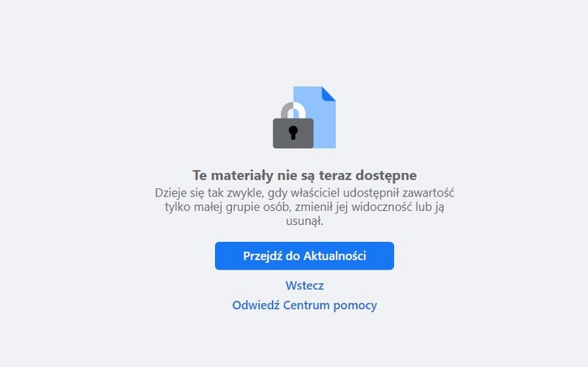Click the word zawartość in the description
Viewport: 588px width, 367px height.
(x=428, y=193)
